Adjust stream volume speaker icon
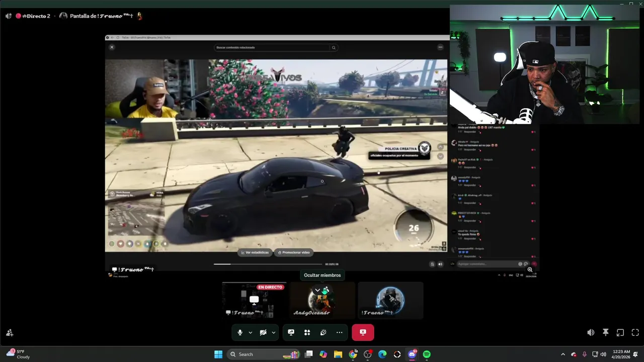 coord(591,332)
